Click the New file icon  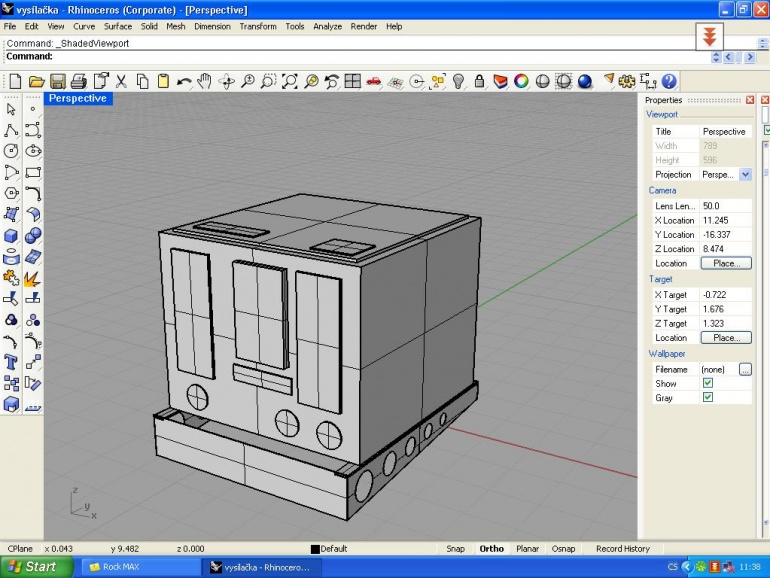tap(15, 81)
